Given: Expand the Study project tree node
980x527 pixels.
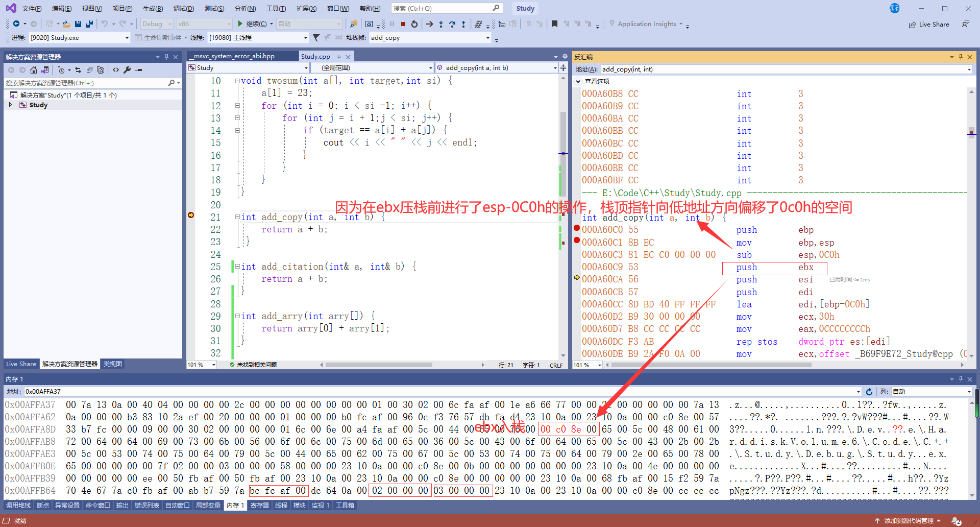Looking at the screenshot, I should [x=10, y=105].
